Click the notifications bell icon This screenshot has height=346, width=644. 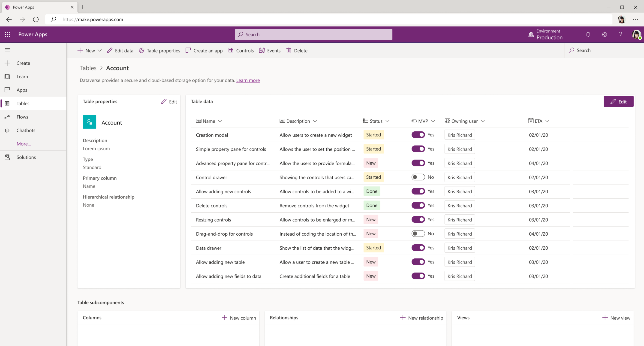[x=588, y=34]
